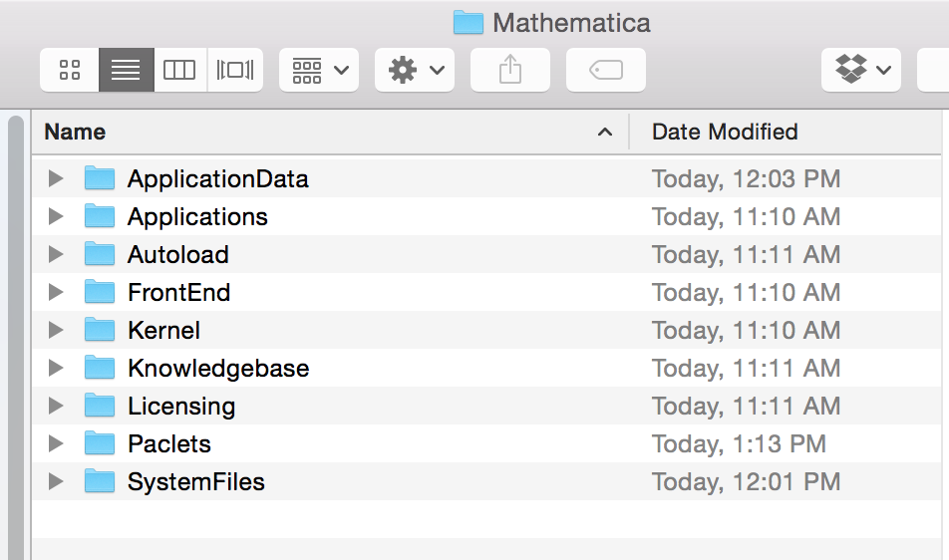Open the item arrangement dropdown
The height and width of the screenshot is (560, 949).
(319, 70)
